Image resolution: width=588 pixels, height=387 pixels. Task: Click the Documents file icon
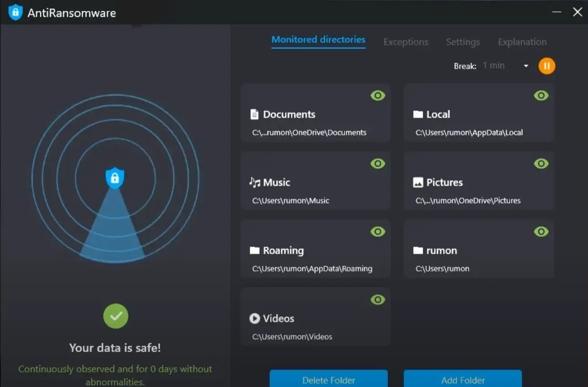point(255,114)
